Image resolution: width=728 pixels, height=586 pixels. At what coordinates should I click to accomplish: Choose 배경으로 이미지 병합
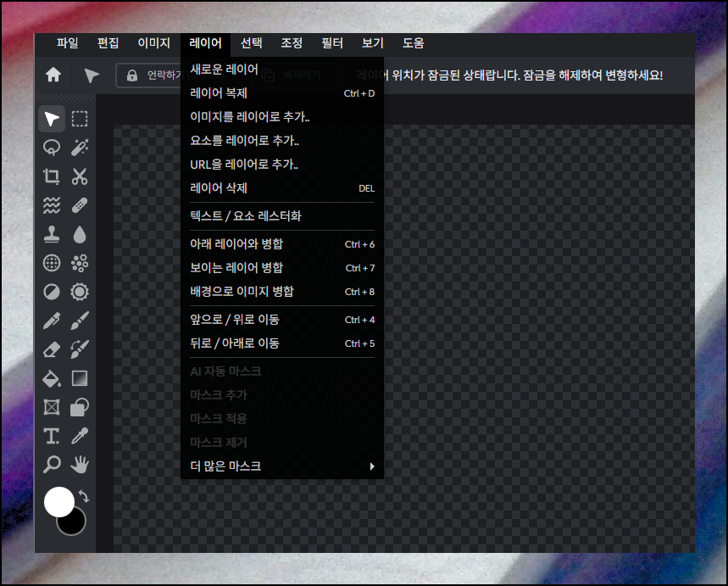[282, 292]
